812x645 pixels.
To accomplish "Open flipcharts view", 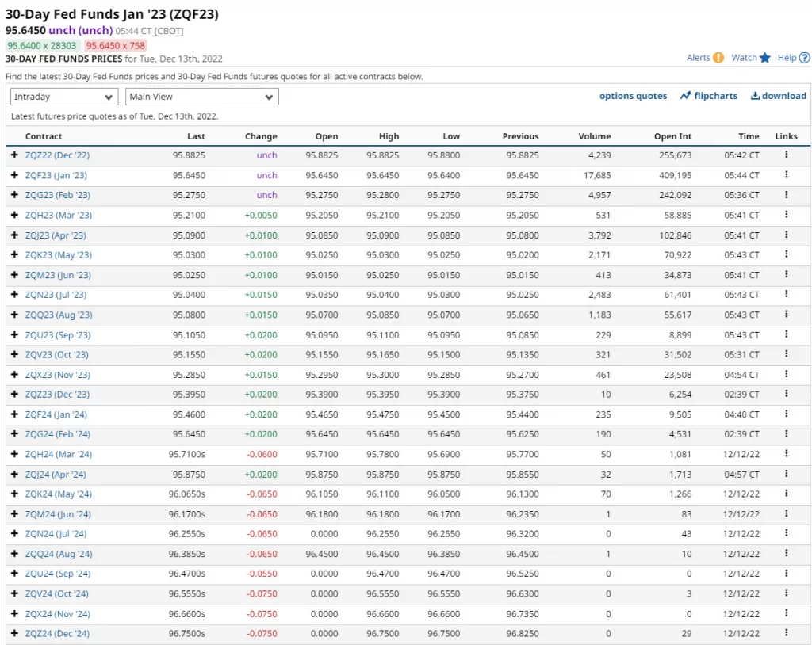I will pyautogui.click(x=709, y=96).
